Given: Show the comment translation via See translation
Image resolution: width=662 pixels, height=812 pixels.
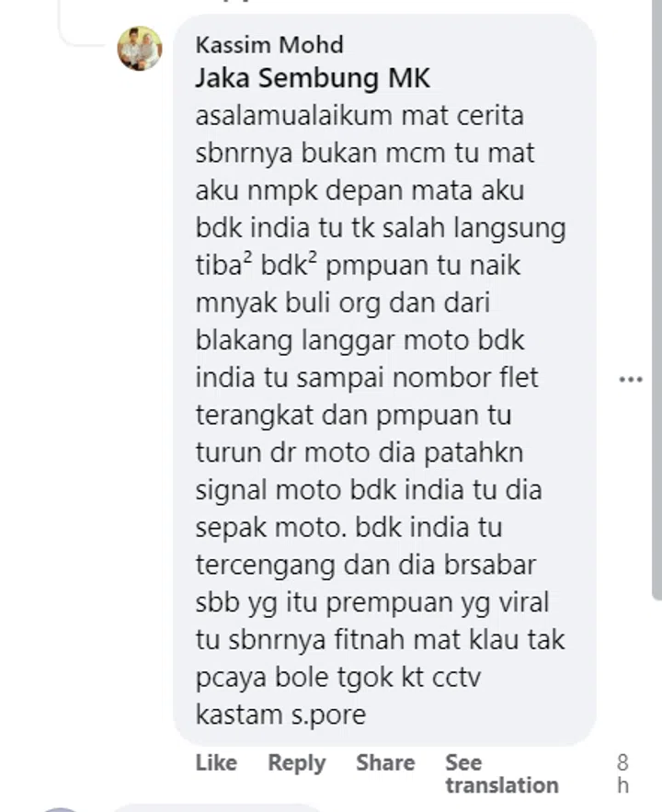Looking at the screenshot, I should click(x=501, y=773).
